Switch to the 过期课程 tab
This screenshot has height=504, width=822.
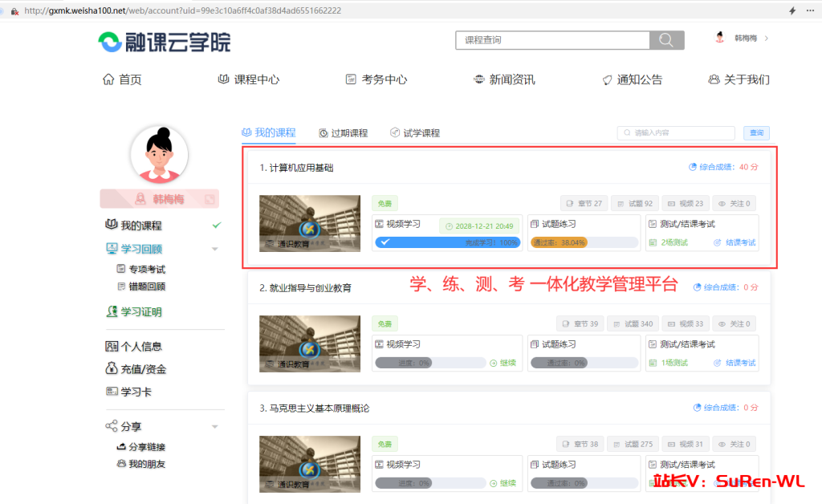344,133
